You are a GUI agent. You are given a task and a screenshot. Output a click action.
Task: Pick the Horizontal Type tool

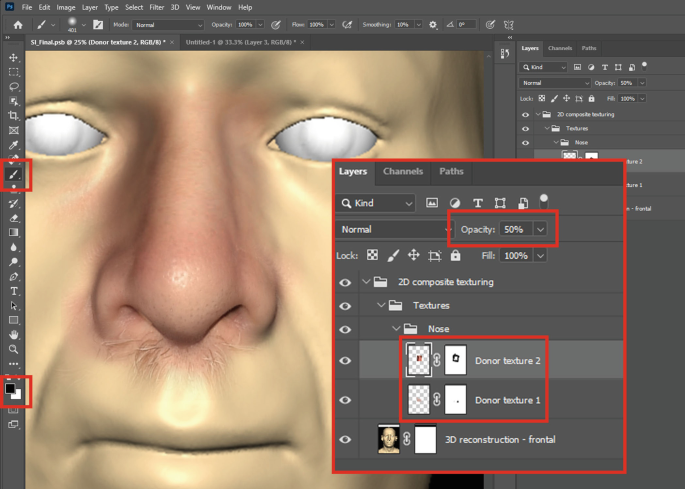pyautogui.click(x=14, y=290)
